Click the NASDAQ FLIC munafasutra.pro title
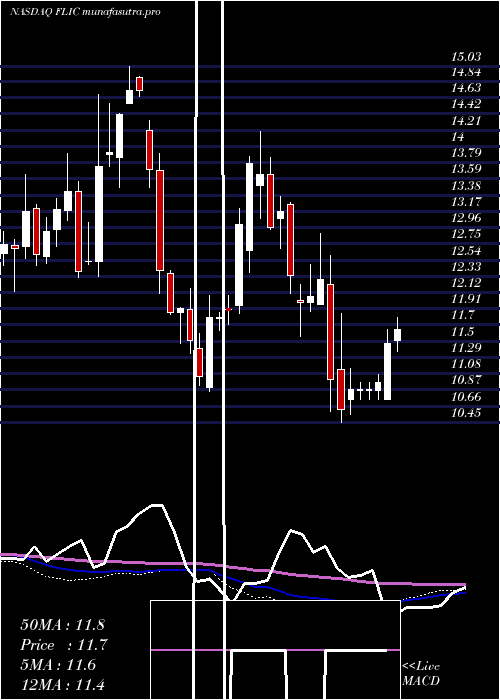Image resolution: width=500 pixels, height=700 pixels. 85,12
